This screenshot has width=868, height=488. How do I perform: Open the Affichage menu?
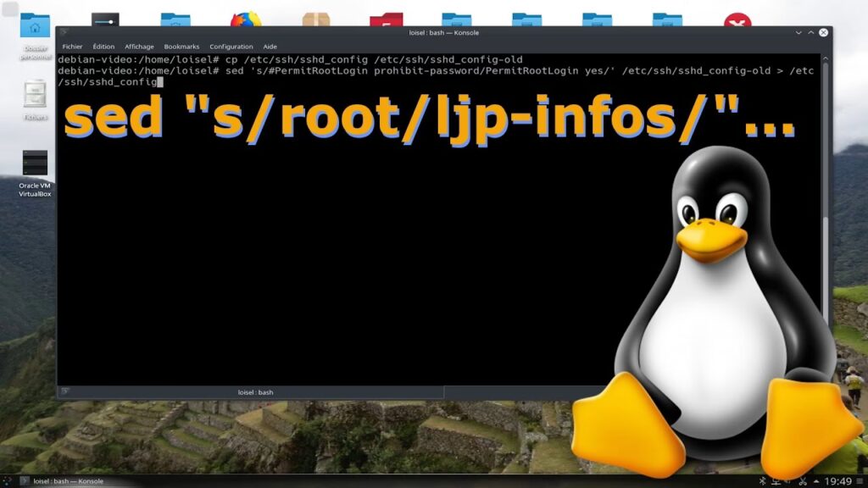139,47
